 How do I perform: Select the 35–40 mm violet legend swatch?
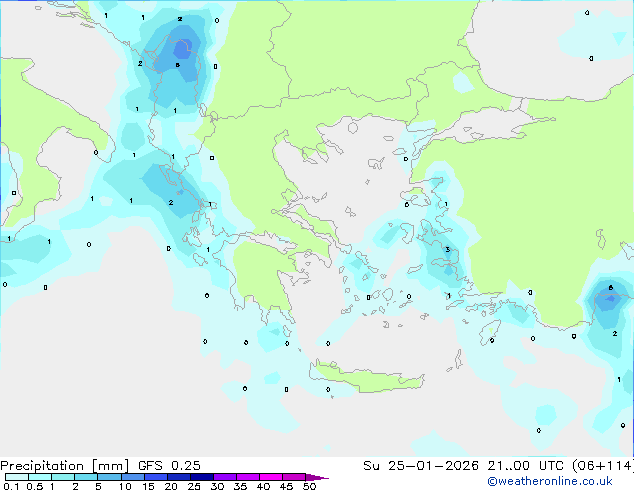point(248,477)
